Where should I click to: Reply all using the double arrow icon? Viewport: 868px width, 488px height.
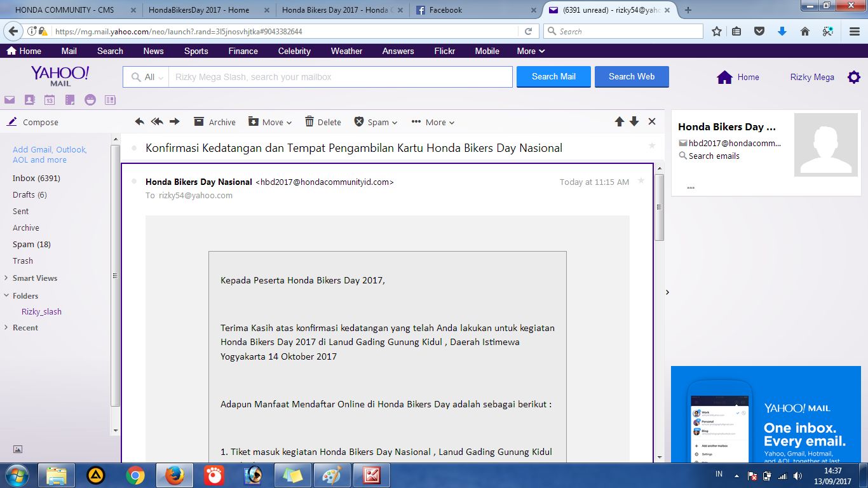pos(157,121)
